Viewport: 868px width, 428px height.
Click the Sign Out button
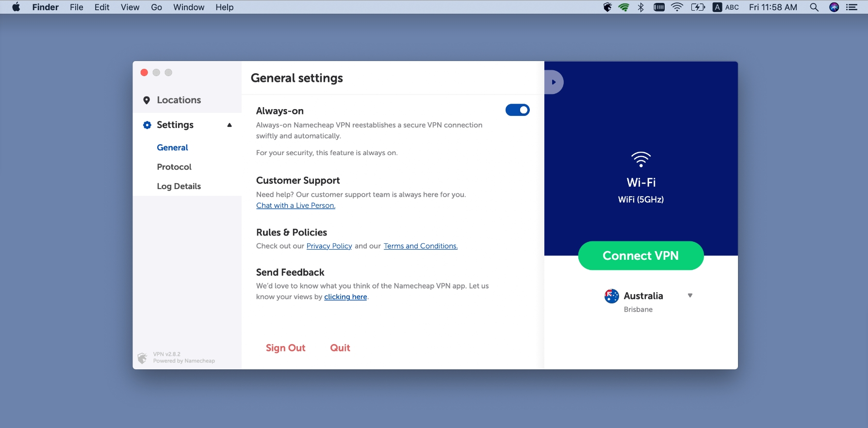tap(285, 348)
